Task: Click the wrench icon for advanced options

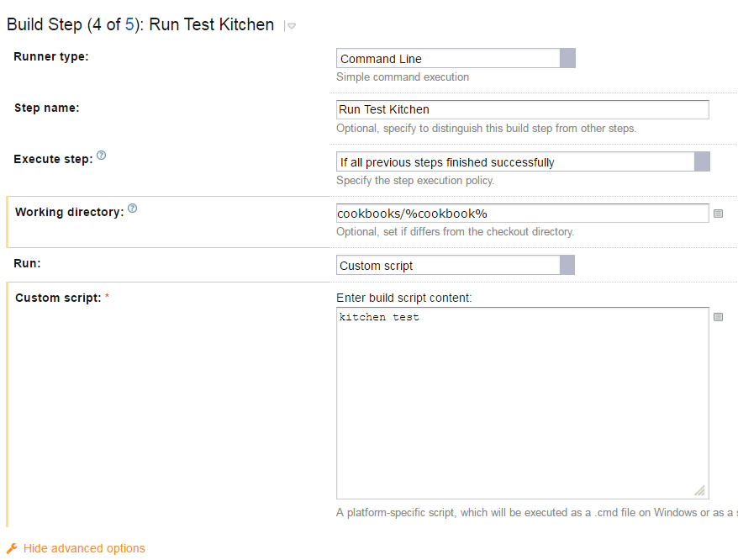Action: [12, 549]
